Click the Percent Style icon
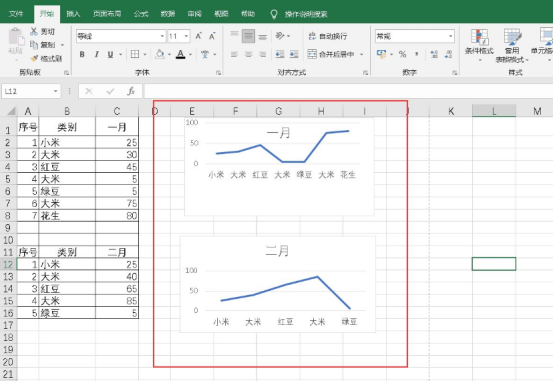 [x=402, y=54]
